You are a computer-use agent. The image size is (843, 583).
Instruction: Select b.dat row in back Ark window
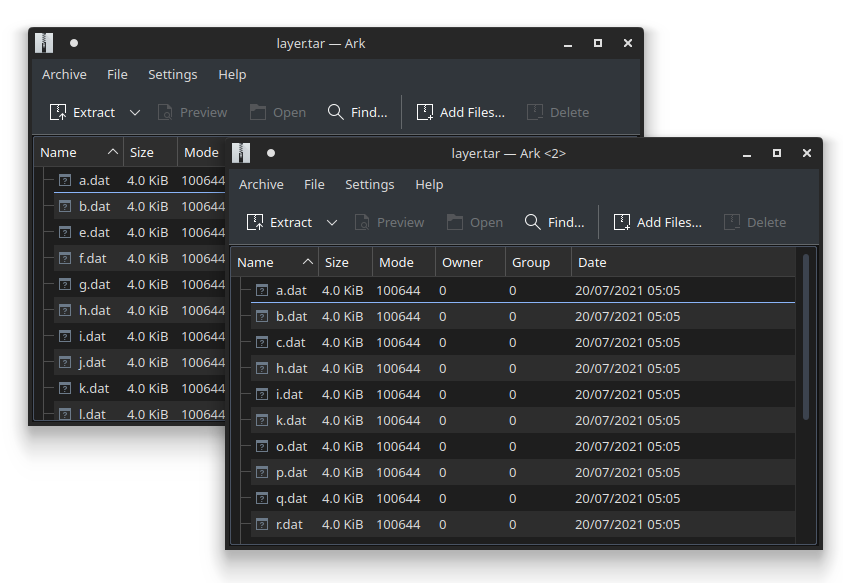139,206
